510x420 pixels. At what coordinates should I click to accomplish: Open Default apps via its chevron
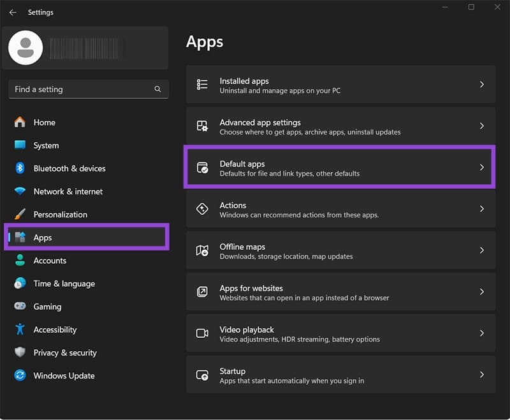[x=482, y=168]
